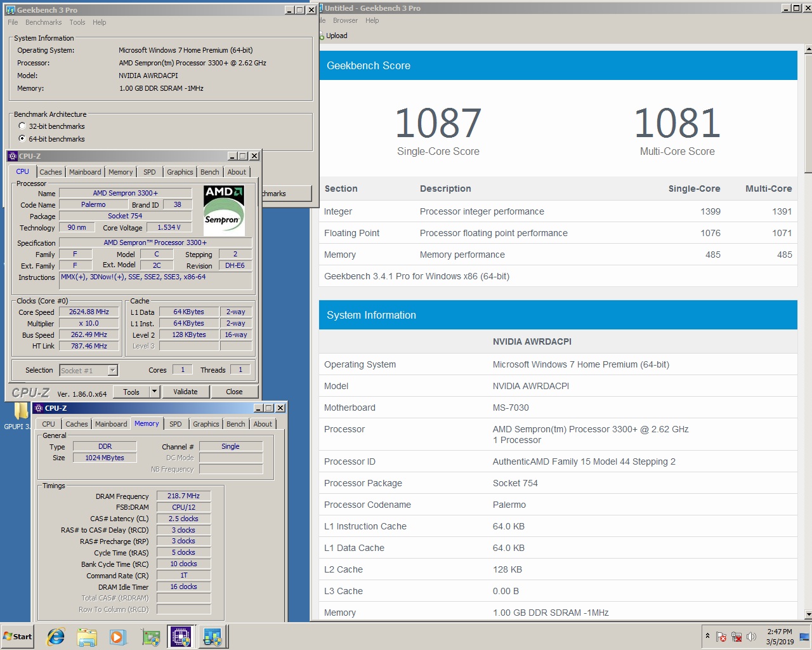The width and height of the screenshot is (812, 650).
Task: Switch to Mainboard tab in the top CPU-Z window
Action: (85, 172)
